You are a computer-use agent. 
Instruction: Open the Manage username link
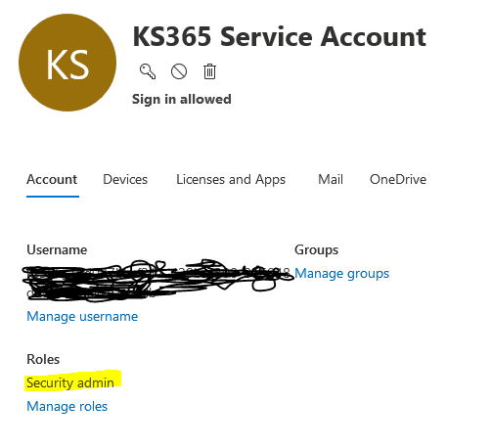[x=82, y=316]
